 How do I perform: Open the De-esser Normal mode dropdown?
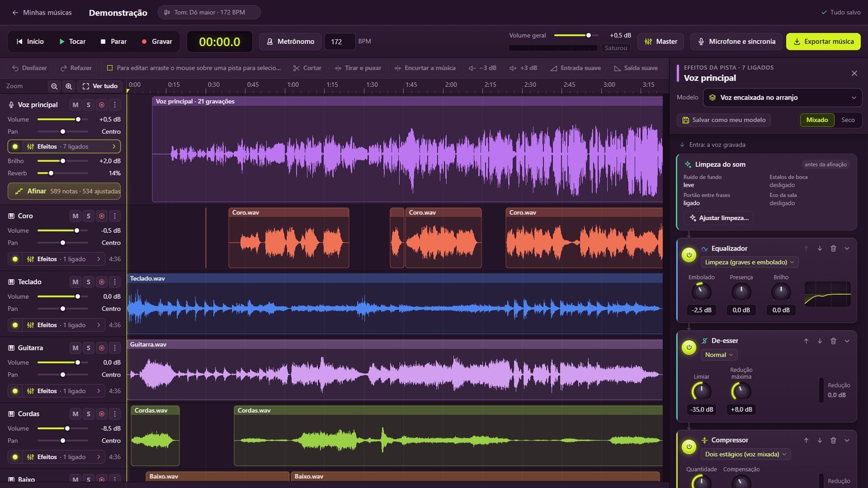[x=719, y=355]
